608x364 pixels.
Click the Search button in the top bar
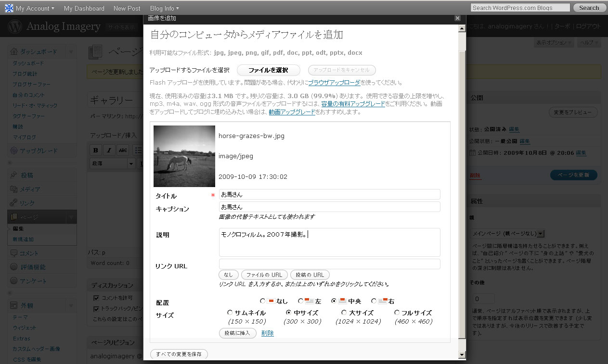pyautogui.click(x=589, y=8)
